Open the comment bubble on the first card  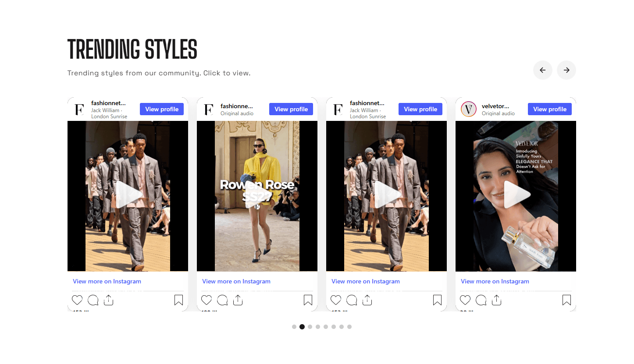coord(93,300)
